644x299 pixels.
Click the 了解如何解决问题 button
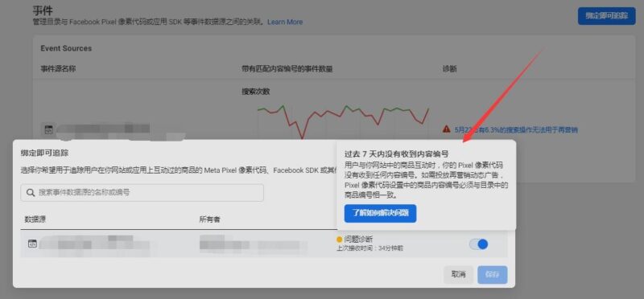[380, 214]
